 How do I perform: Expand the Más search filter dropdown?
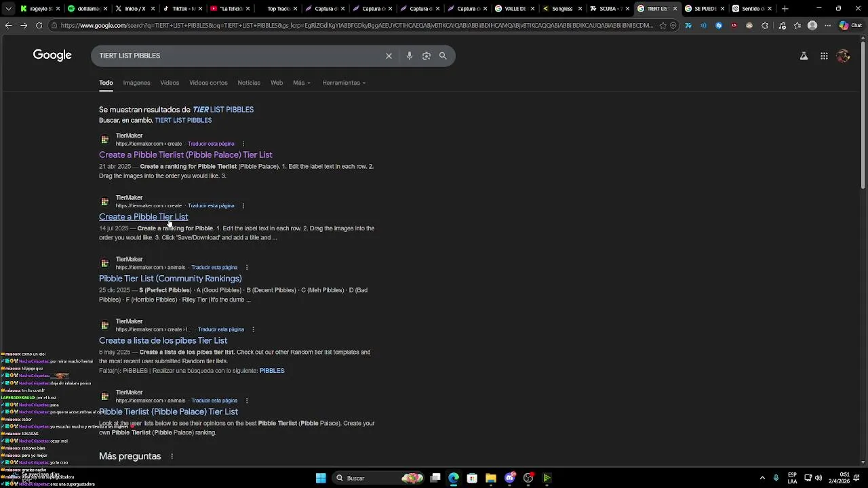(302, 83)
